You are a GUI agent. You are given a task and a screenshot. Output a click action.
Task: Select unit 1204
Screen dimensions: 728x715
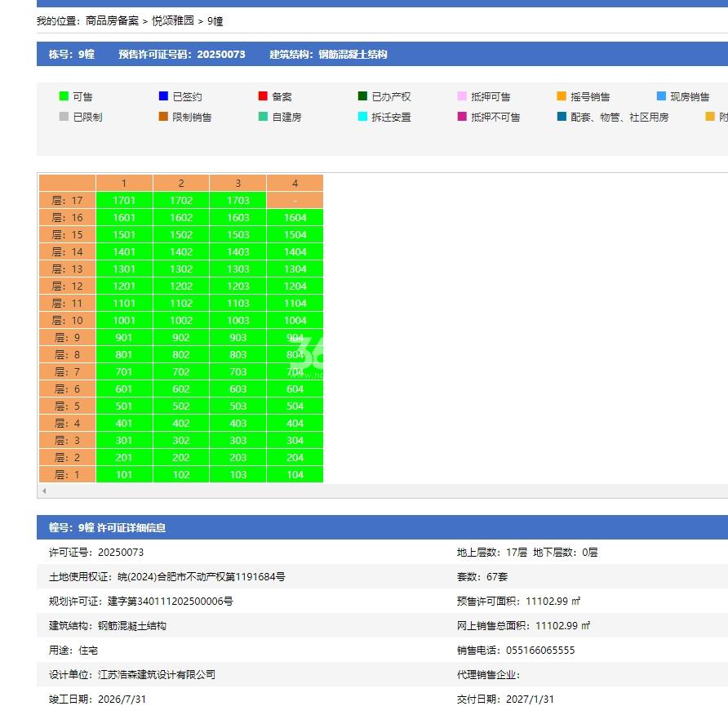pos(295,286)
